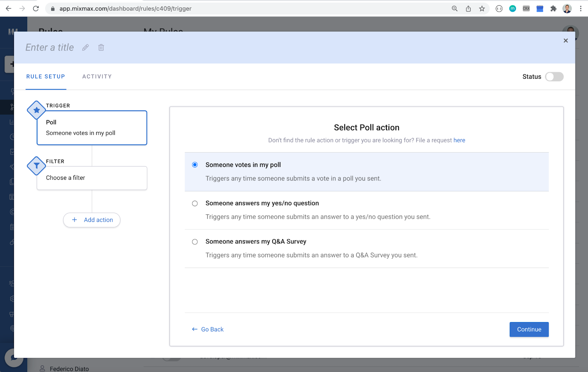
Task: Click the Continue button
Action: (529, 329)
